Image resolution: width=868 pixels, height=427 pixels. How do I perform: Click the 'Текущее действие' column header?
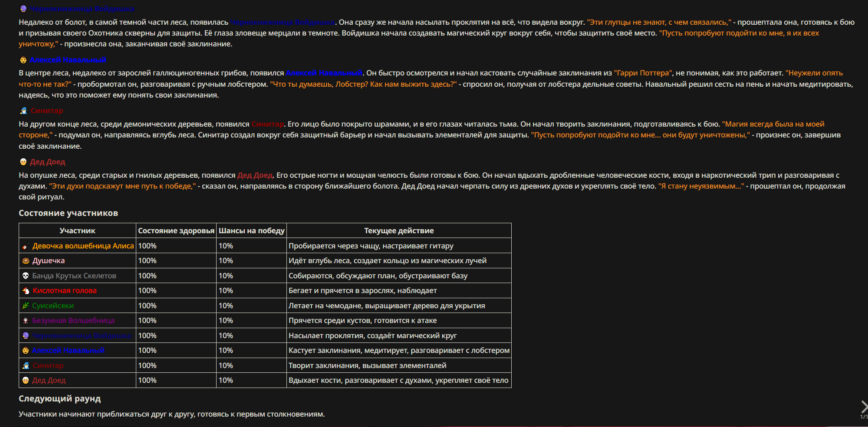pos(399,231)
